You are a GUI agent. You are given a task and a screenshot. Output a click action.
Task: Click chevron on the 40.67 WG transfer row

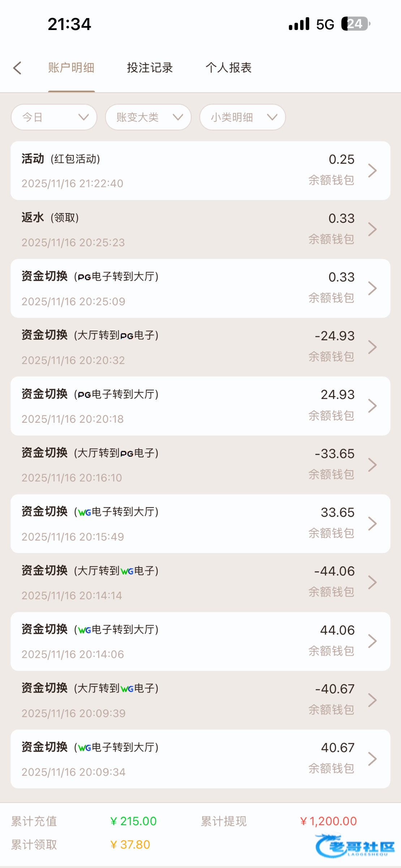tap(372, 759)
